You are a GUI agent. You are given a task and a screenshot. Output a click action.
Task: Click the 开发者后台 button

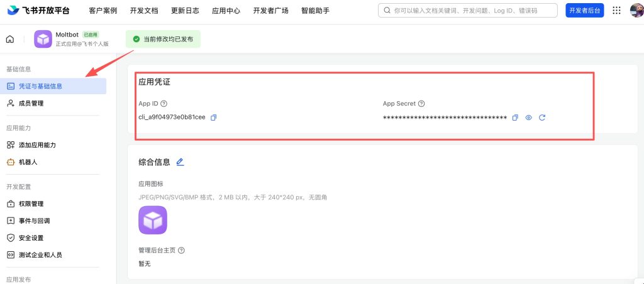[585, 11]
